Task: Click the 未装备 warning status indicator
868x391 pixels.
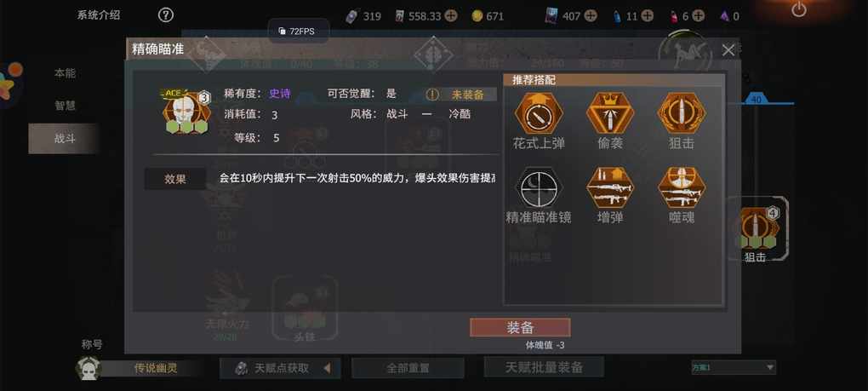Action: tap(460, 95)
